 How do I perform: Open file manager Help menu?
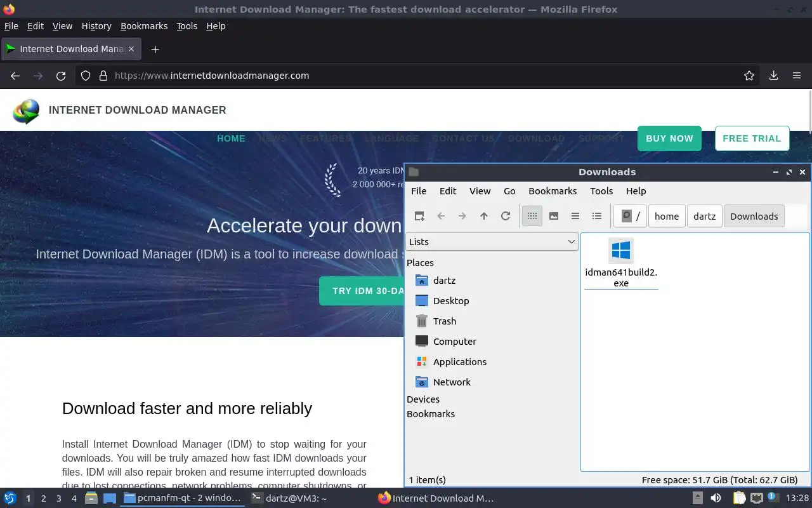tap(636, 190)
